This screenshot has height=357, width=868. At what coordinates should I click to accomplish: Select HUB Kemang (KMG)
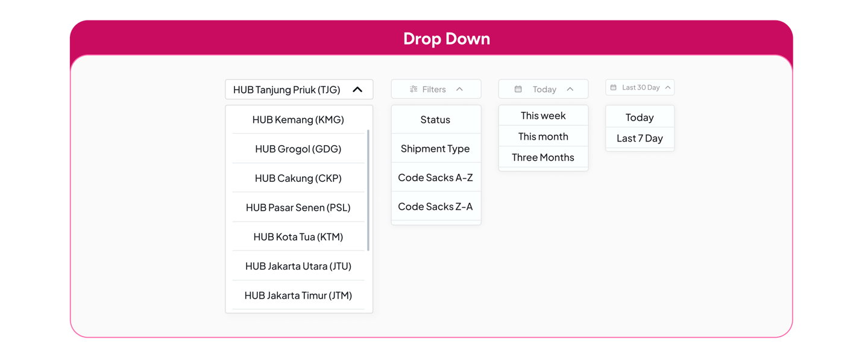(x=298, y=119)
